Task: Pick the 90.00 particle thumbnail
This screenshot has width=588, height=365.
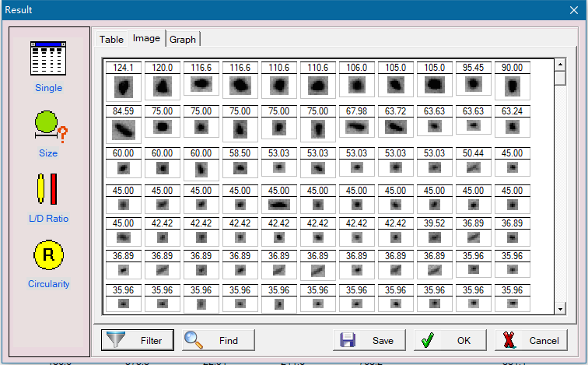Action: [x=512, y=86]
